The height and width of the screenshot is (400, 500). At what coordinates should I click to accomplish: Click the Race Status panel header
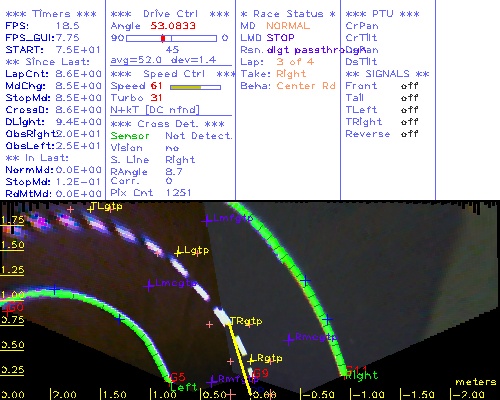(x=288, y=14)
